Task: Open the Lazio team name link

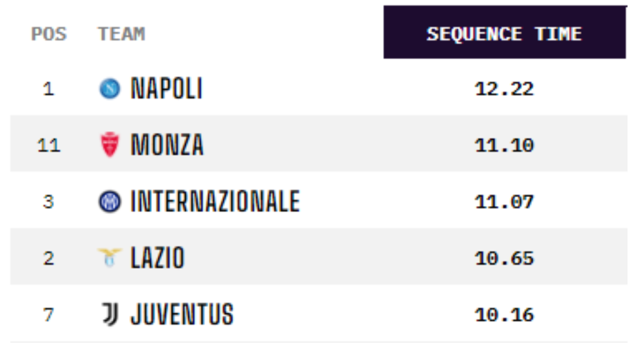Action: (x=157, y=257)
